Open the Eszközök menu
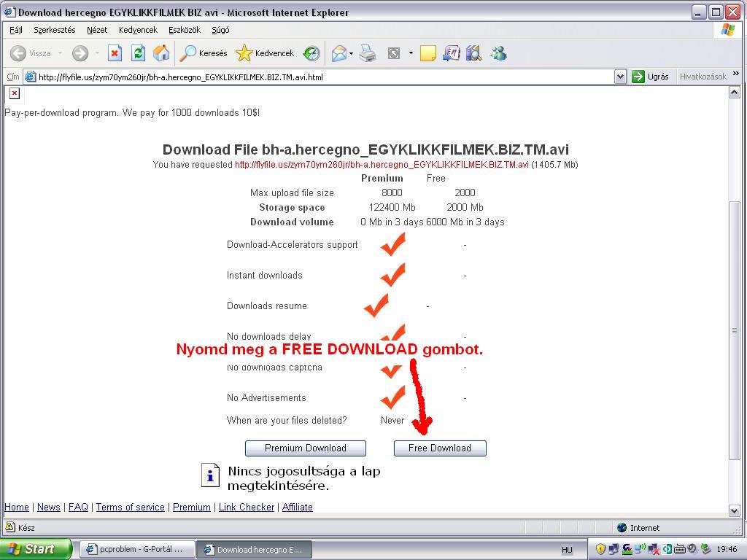747x560 pixels. (185, 30)
